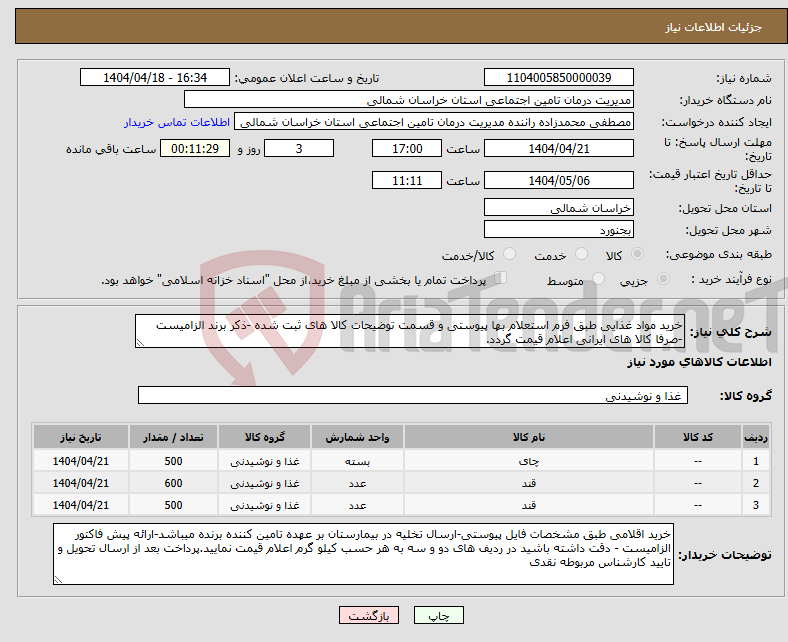788x642 pixels.
Task: Click the date cell 1404/04/21 in row 2
Action: click(x=81, y=483)
